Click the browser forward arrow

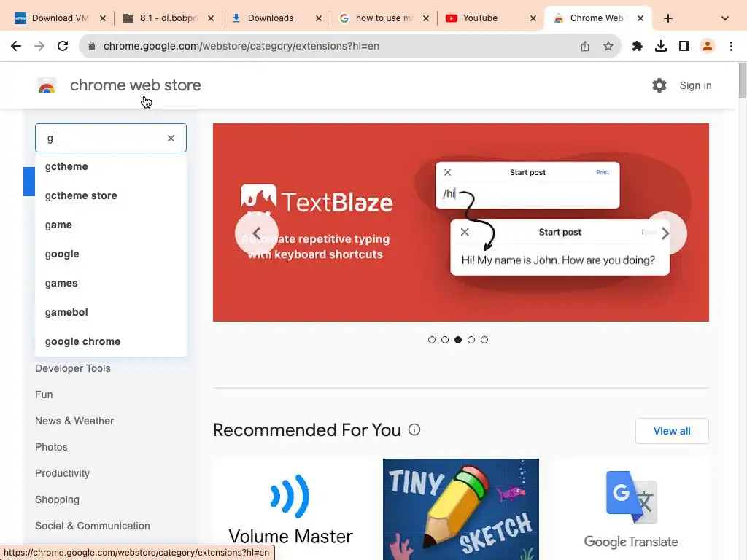pyautogui.click(x=39, y=46)
